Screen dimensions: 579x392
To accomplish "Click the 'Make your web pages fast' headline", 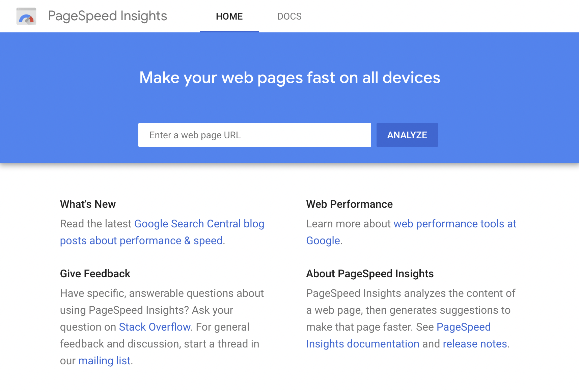I will [290, 78].
